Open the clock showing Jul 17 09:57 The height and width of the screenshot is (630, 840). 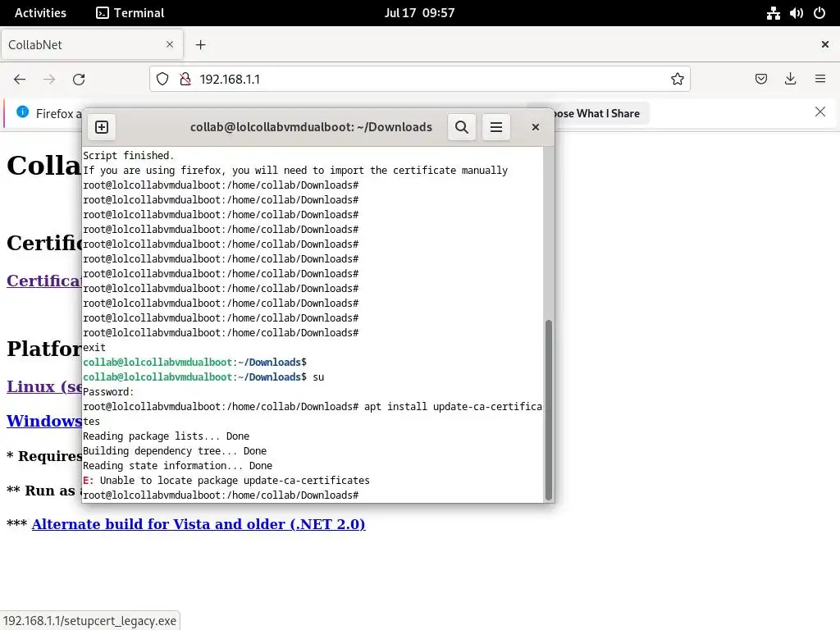[419, 13]
